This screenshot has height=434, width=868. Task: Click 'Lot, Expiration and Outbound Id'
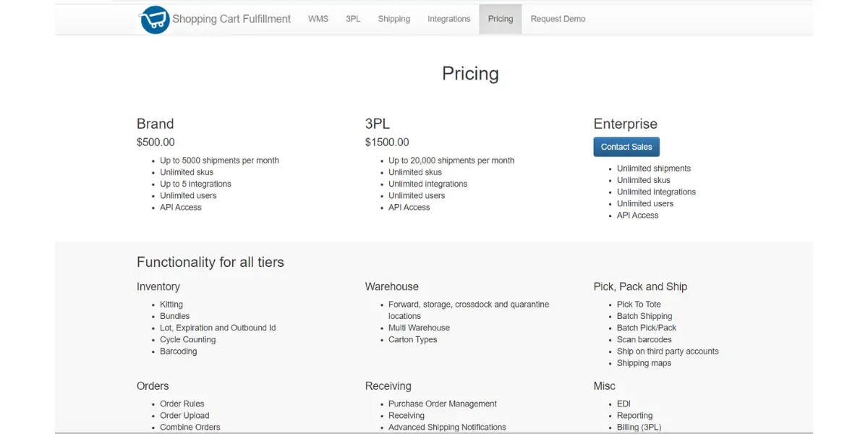(x=218, y=328)
